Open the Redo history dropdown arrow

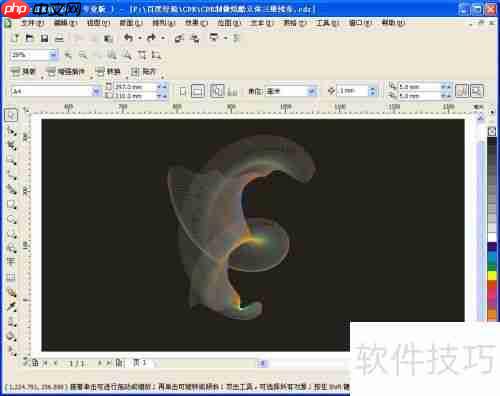coord(163,38)
